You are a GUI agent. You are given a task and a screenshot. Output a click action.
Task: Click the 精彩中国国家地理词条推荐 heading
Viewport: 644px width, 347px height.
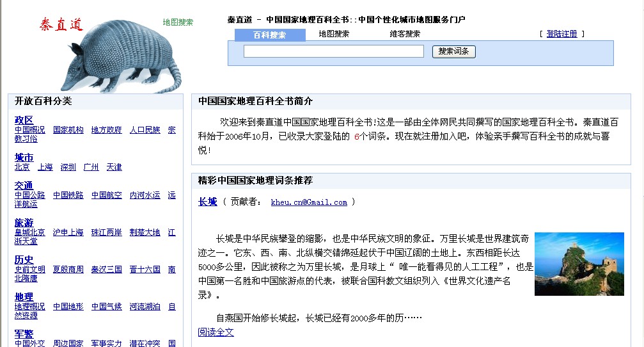coord(255,180)
